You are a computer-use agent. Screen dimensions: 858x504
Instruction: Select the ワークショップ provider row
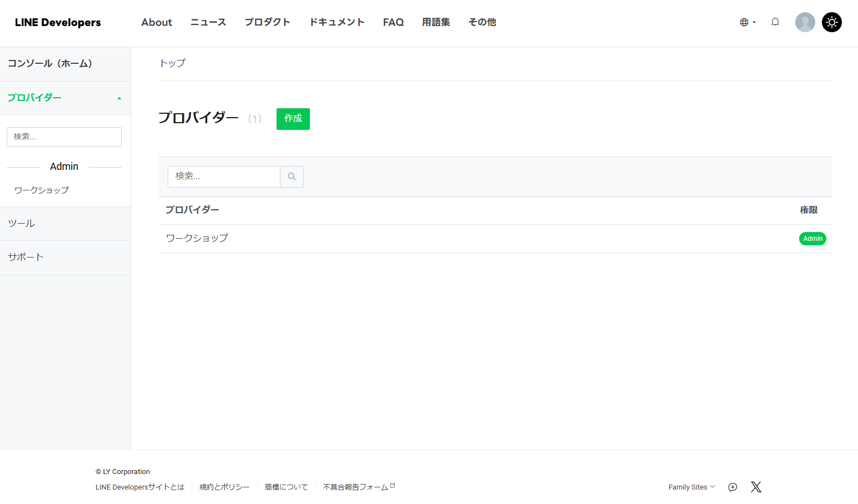197,238
